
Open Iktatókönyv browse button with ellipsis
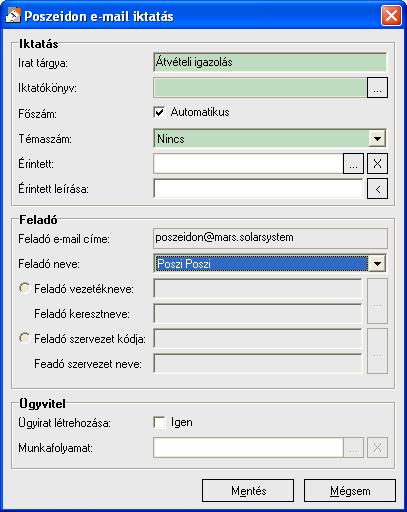pyautogui.click(x=377, y=87)
